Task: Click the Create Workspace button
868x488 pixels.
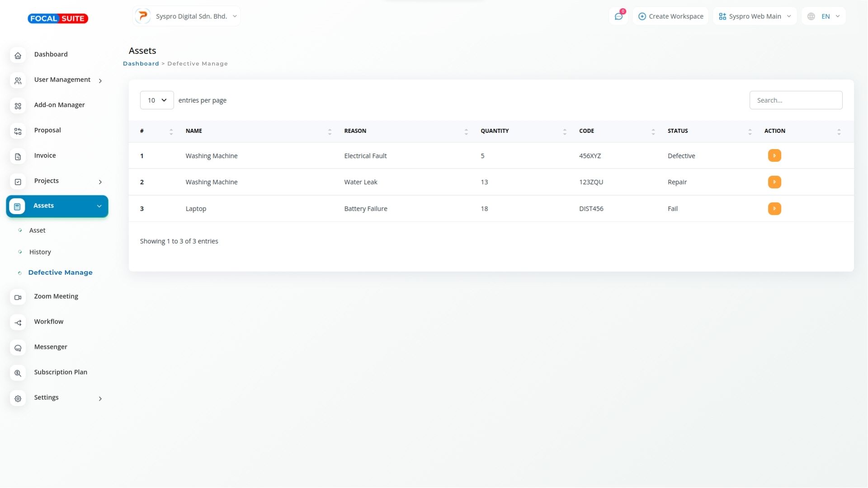Action: (x=670, y=16)
